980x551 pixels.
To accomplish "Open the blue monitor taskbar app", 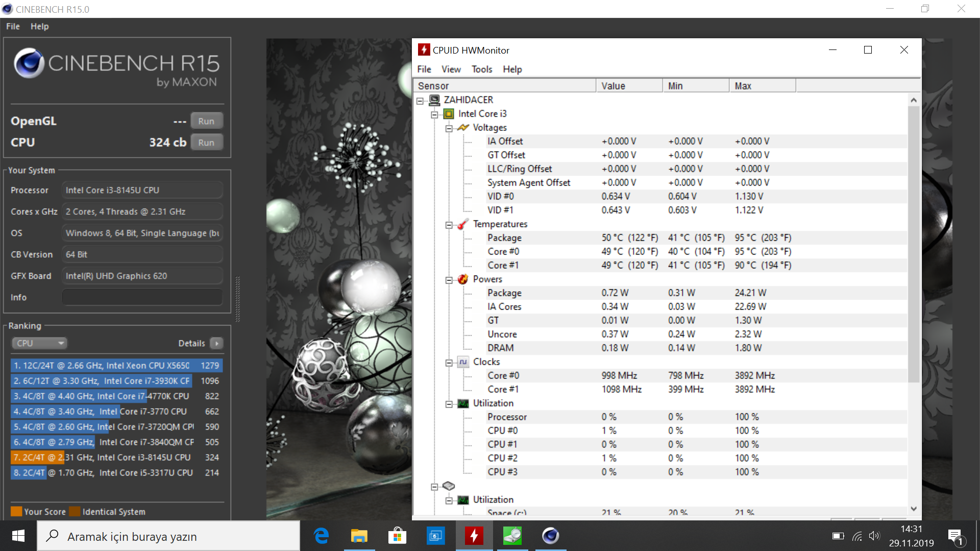I will pyautogui.click(x=435, y=536).
